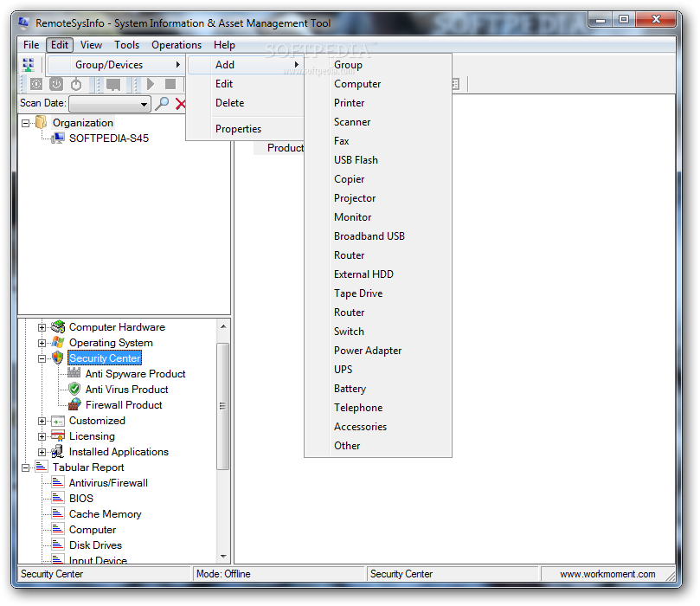Select Broadband USB in the Add submenu
Viewport: 700px width, 606px height.
tap(377, 236)
